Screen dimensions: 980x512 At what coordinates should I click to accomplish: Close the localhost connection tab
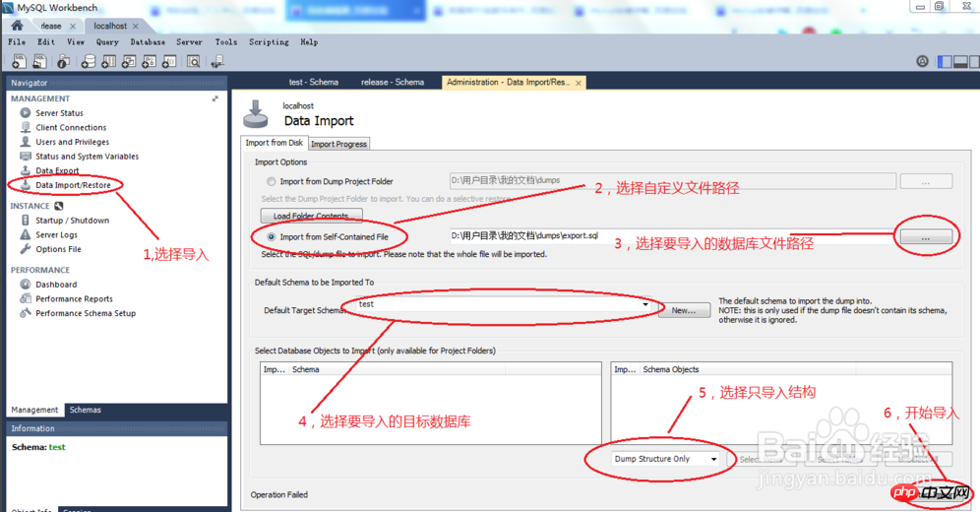136,27
